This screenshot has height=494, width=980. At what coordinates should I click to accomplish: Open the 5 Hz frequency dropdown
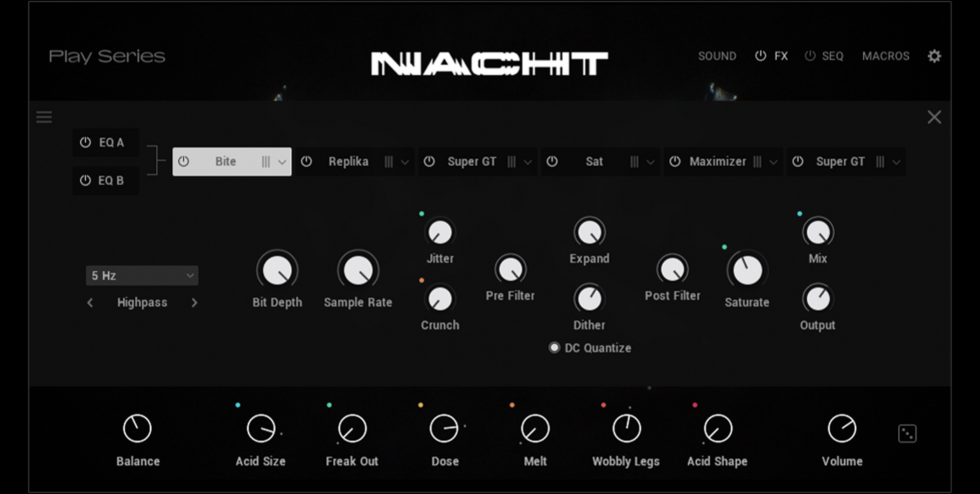click(x=142, y=276)
